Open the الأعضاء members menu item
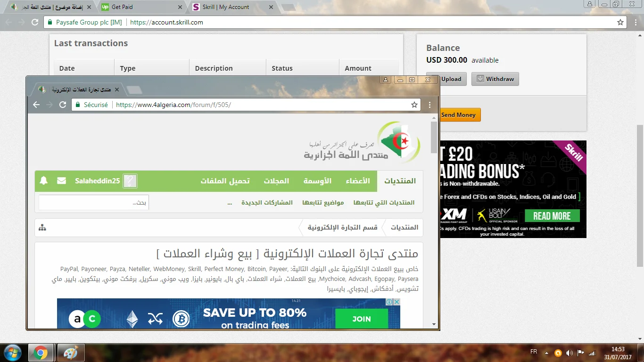 click(358, 181)
